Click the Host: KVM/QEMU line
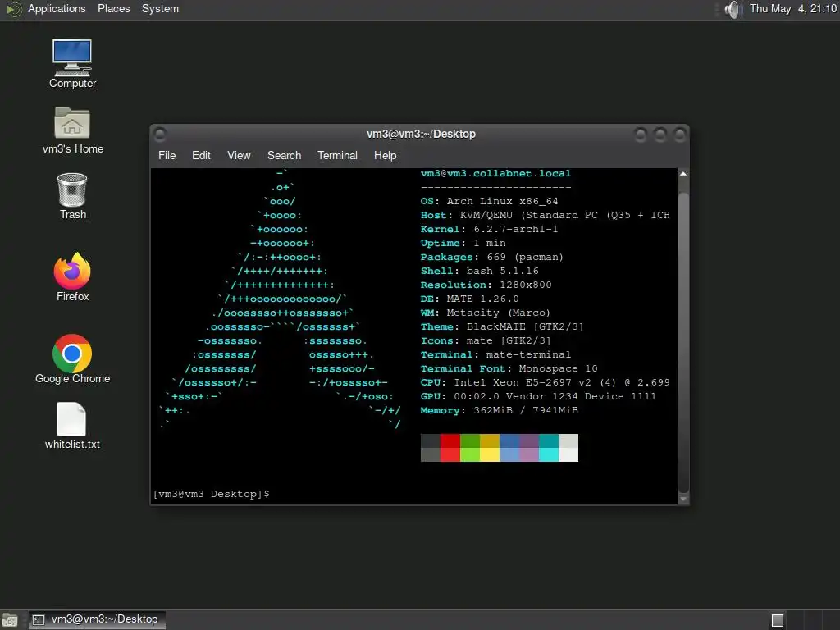 tap(546, 216)
